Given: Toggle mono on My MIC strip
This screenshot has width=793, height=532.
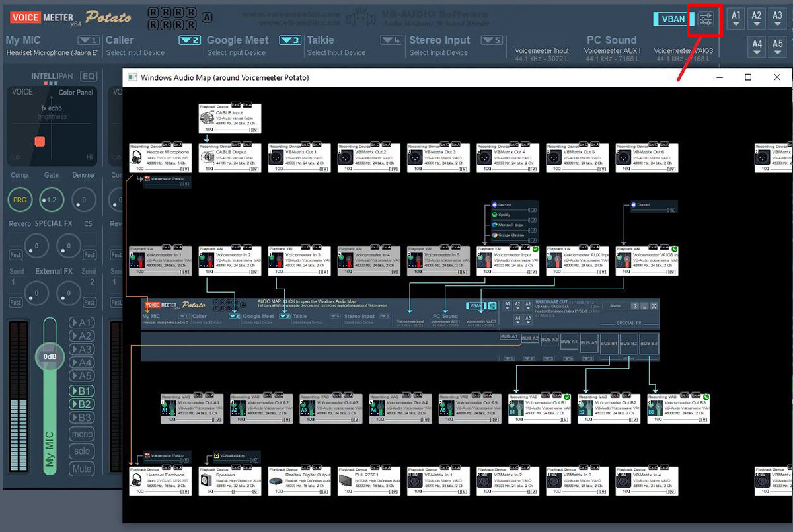Looking at the screenshot, I should 81,434.
